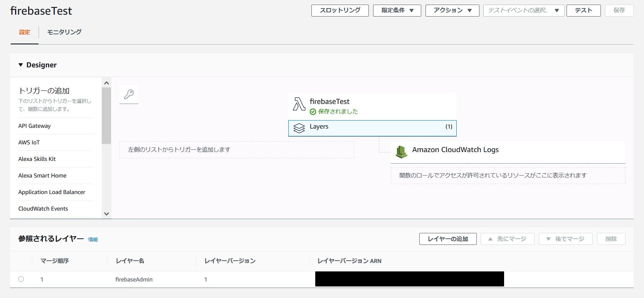
Task: Click the 左側のリストからトリガーを追加します placeholder box
Action: point(237,149)
